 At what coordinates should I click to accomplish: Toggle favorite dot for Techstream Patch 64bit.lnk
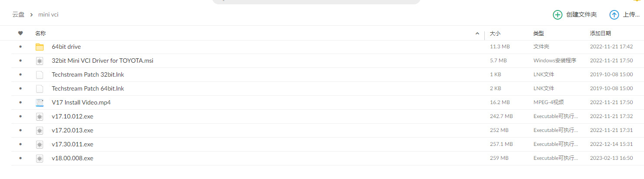tap(20, 89)
